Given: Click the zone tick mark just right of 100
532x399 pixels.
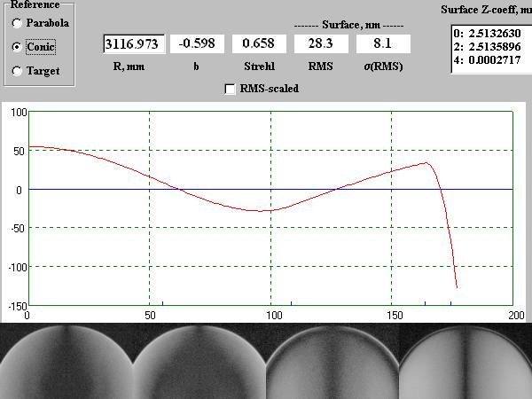Looking at the screenshot, I should [291, 303].
